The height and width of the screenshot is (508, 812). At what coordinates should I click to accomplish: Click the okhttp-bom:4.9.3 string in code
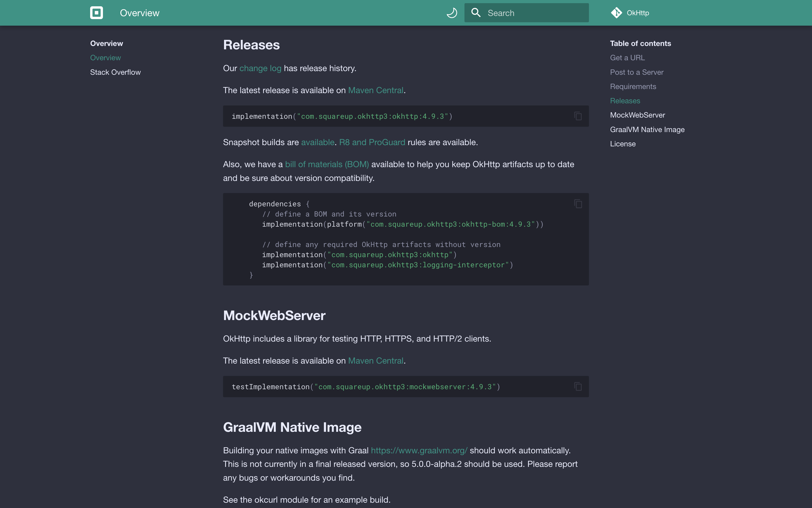tap(451, 224)
